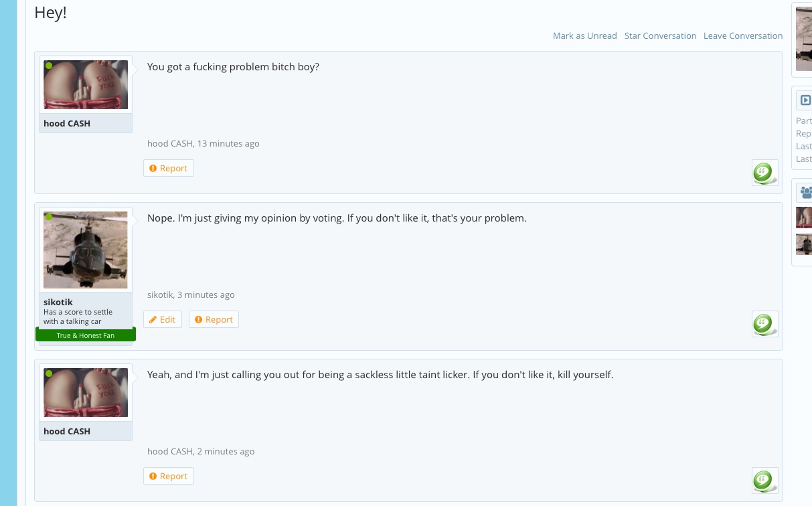Report the last hood CASH message

pos(169,476)
